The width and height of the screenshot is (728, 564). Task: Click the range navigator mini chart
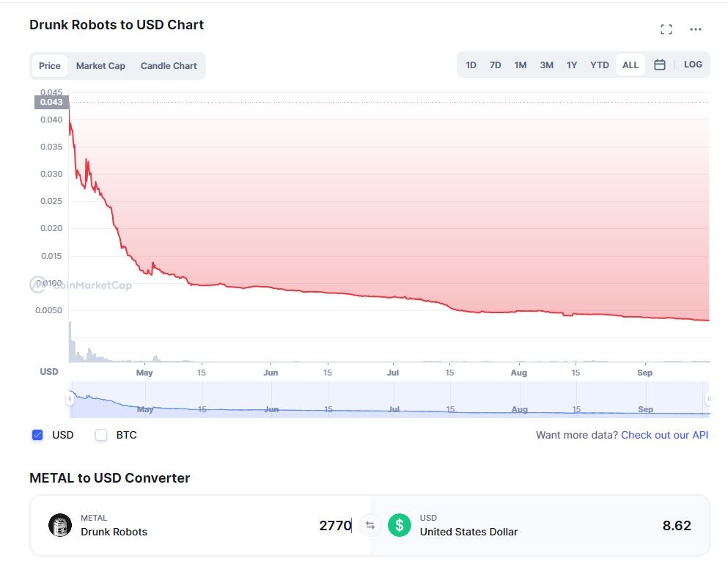click(389, 400)
